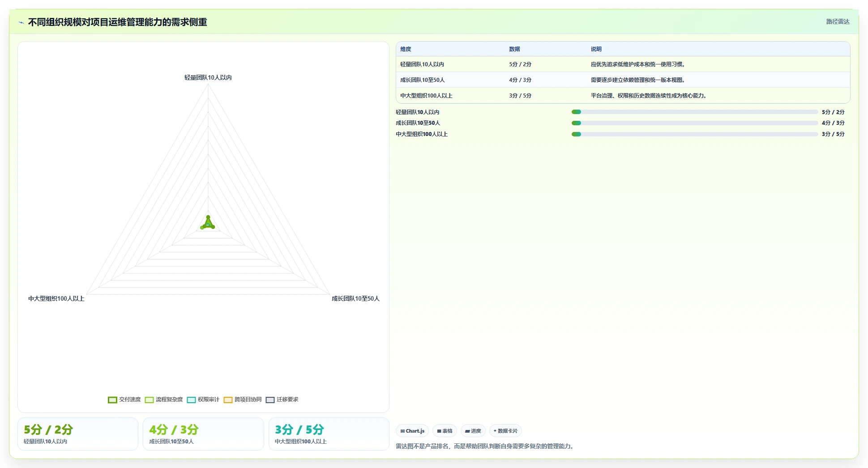Click table value 5分 / 2分
Viewport: 868px width, 468px height.
click(520, 64)
